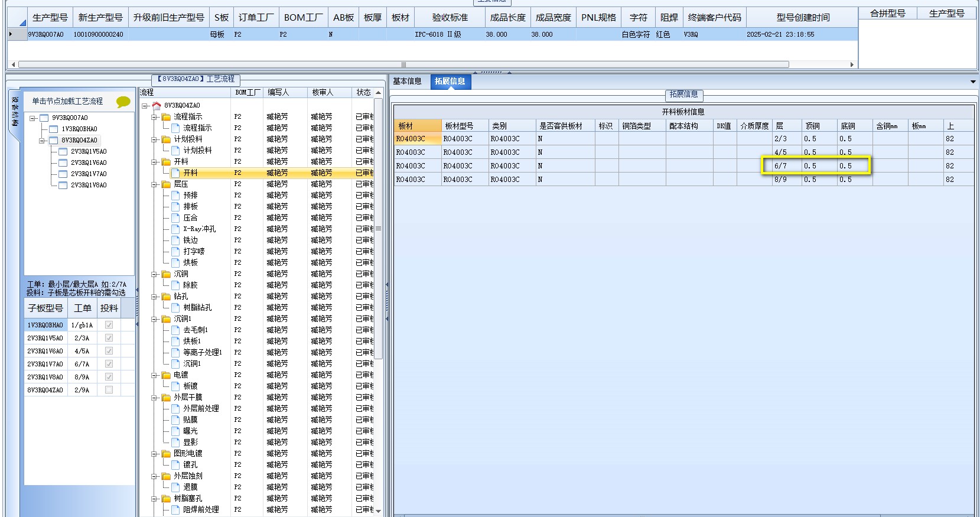The image size is (980, 517).
Task: Click the document icon of 铣边
Action: pos(175,240)
